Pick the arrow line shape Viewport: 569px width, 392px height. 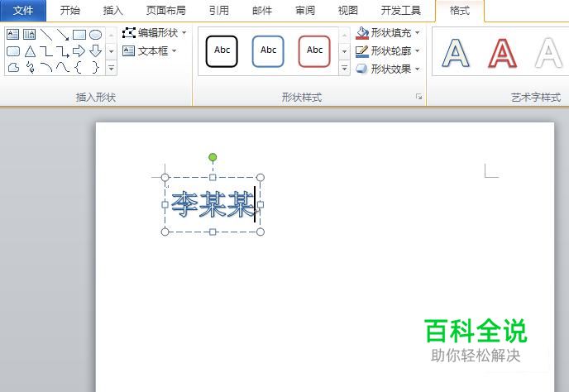[63, 35]
